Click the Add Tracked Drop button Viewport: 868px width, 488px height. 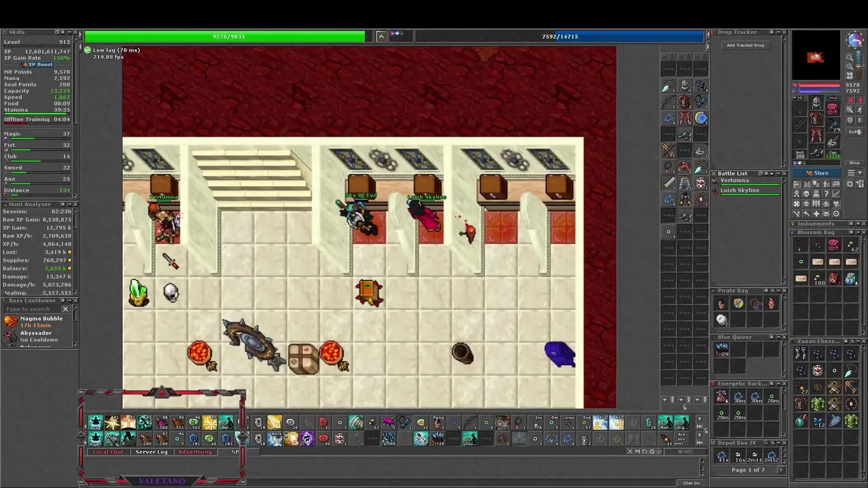pyautogui.click(x=746, y=45)
